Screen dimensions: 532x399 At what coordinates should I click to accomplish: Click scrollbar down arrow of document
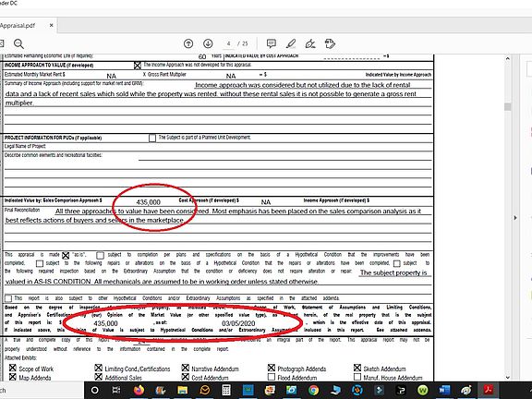pos(508,377)
